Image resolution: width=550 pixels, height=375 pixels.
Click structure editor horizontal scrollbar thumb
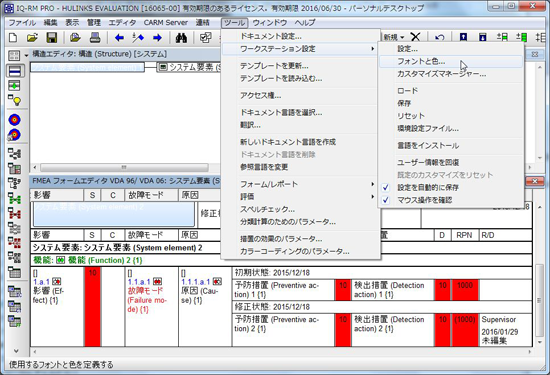124,167
